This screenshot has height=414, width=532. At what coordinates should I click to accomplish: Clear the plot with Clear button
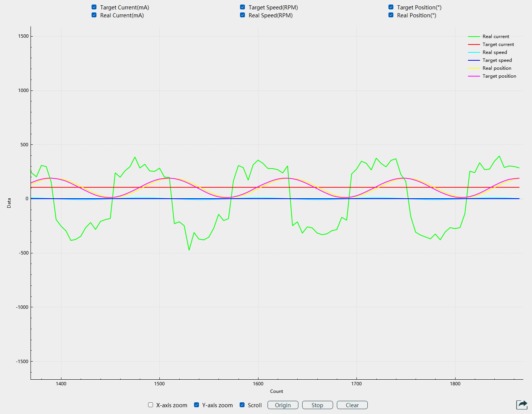pos(352,405)
